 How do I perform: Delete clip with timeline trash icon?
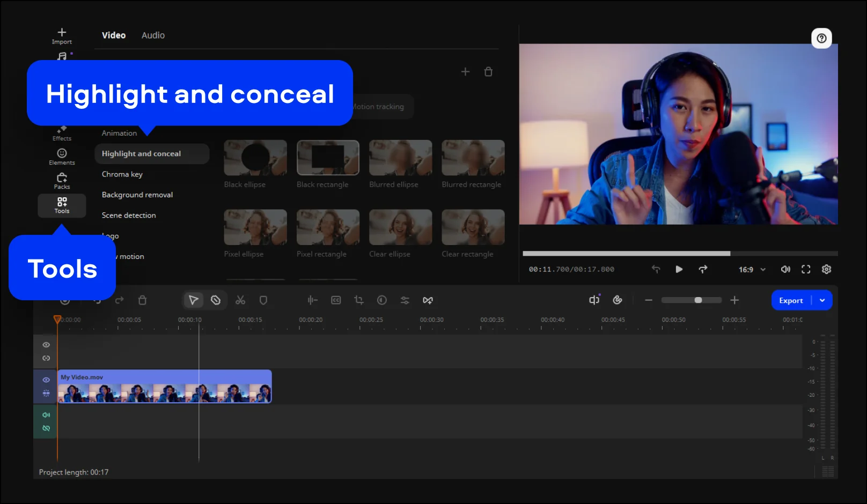[142, 300]
